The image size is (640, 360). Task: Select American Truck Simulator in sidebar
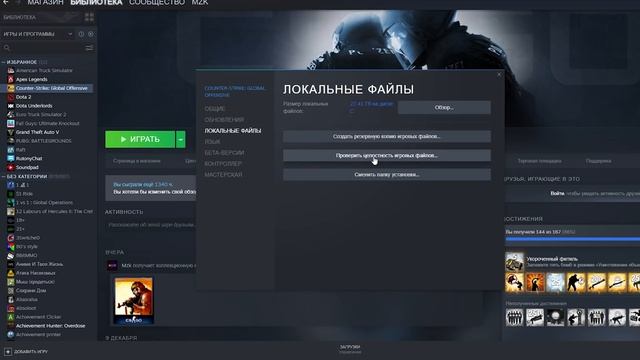coord(44,71)
